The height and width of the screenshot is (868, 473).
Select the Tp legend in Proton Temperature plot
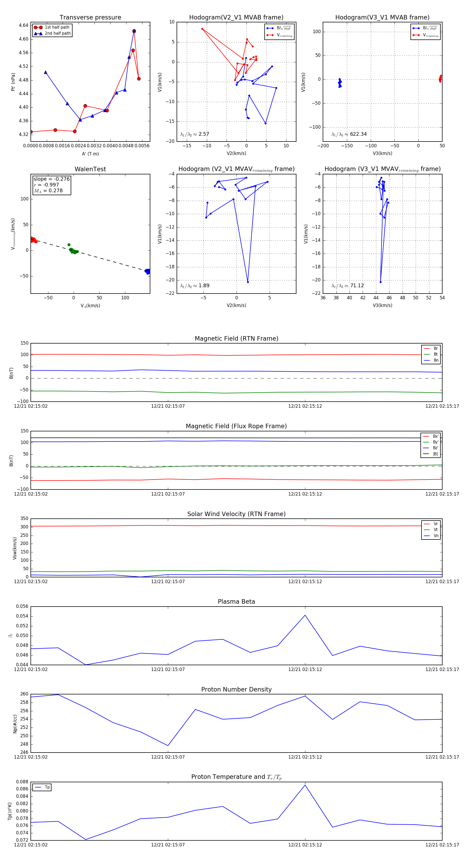point(42,788)
